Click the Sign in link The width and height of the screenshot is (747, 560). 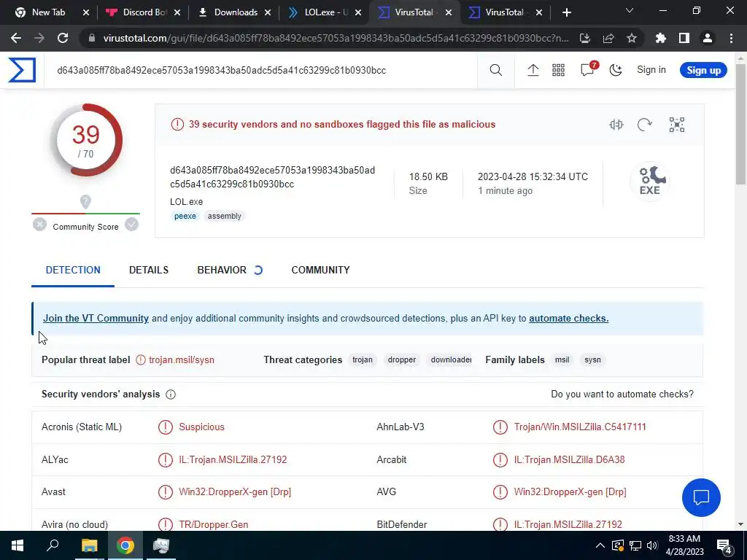(x=651, y=69)
